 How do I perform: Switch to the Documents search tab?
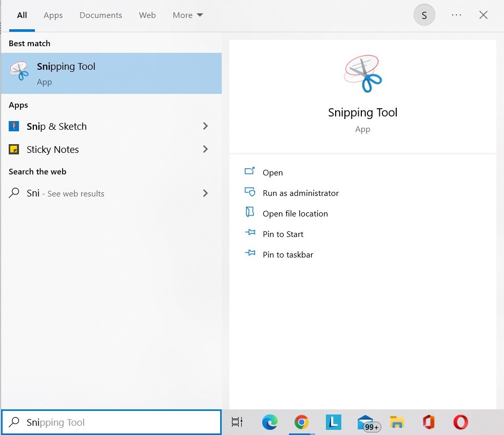101,15
